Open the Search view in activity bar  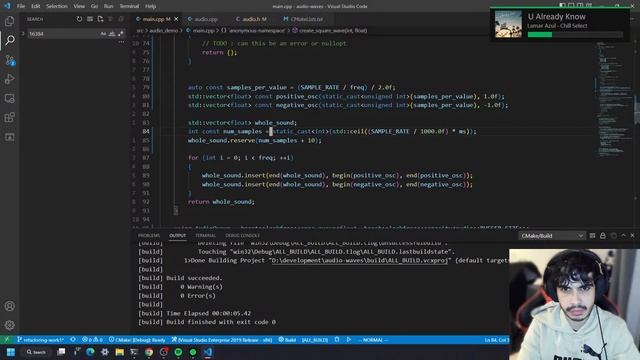(x=9, y=40)
